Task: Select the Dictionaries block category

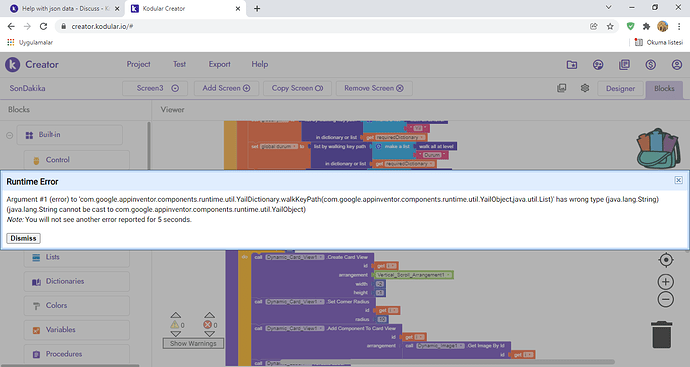Action: 77,281
